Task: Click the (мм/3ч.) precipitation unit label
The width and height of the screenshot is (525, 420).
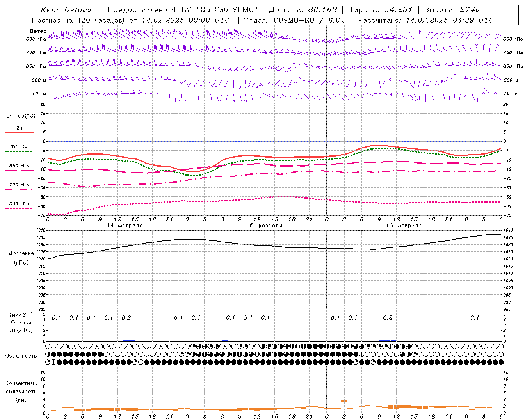Action: (x=21, y=315)
